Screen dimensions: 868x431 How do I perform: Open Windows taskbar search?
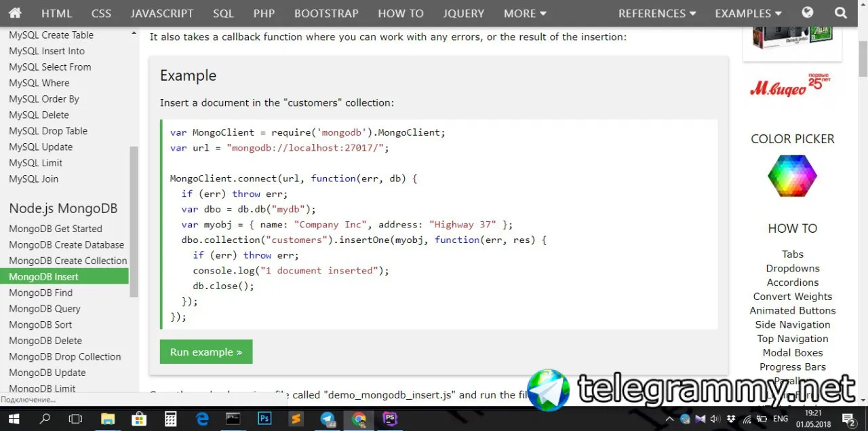tap(45, 419)
